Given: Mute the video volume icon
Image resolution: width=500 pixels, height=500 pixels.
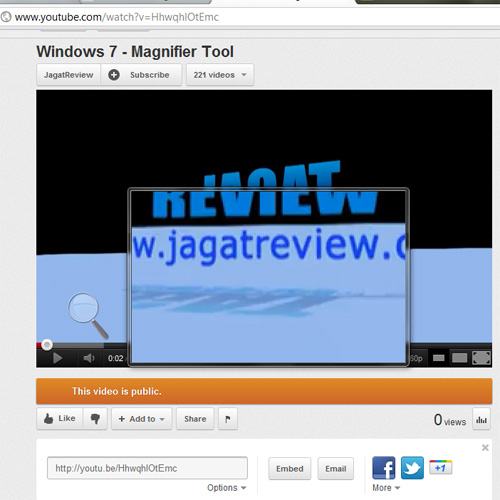Looking at the screenshot, I should (89, 358).
